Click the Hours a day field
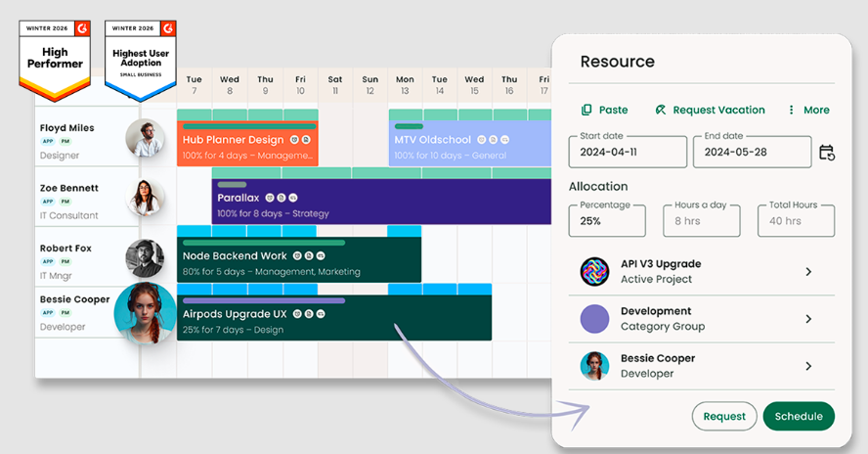 click(x=702, y=220)
